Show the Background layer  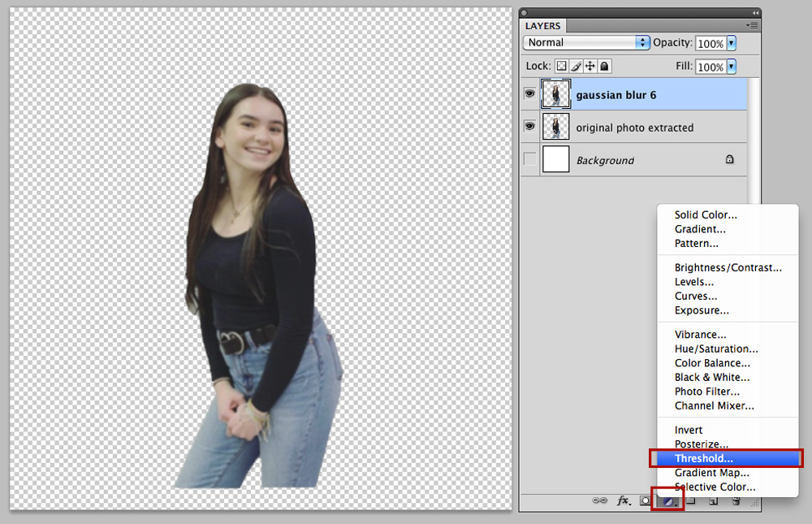tap(529, 159)
